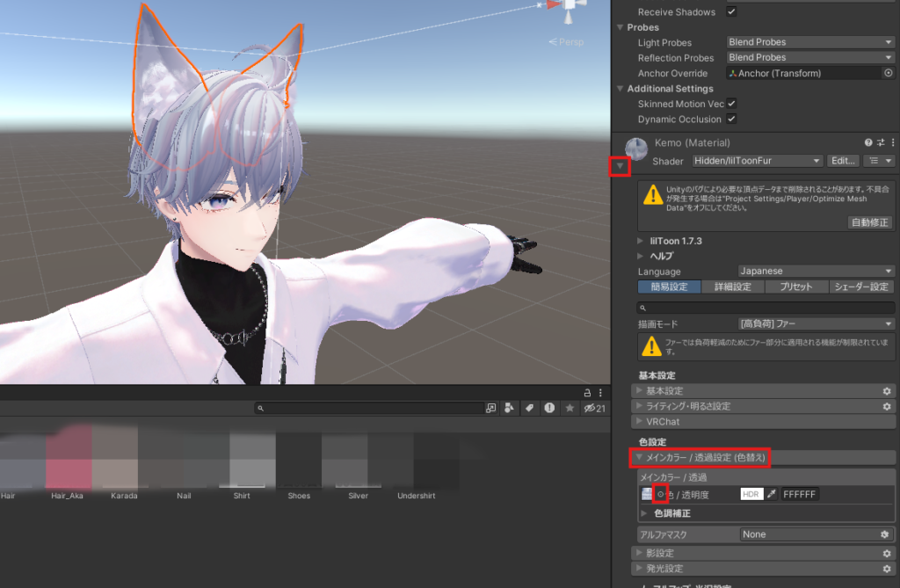
Task: Open the gear menu for 影設定
Action: pyautogui.click(x=886, y=554)
